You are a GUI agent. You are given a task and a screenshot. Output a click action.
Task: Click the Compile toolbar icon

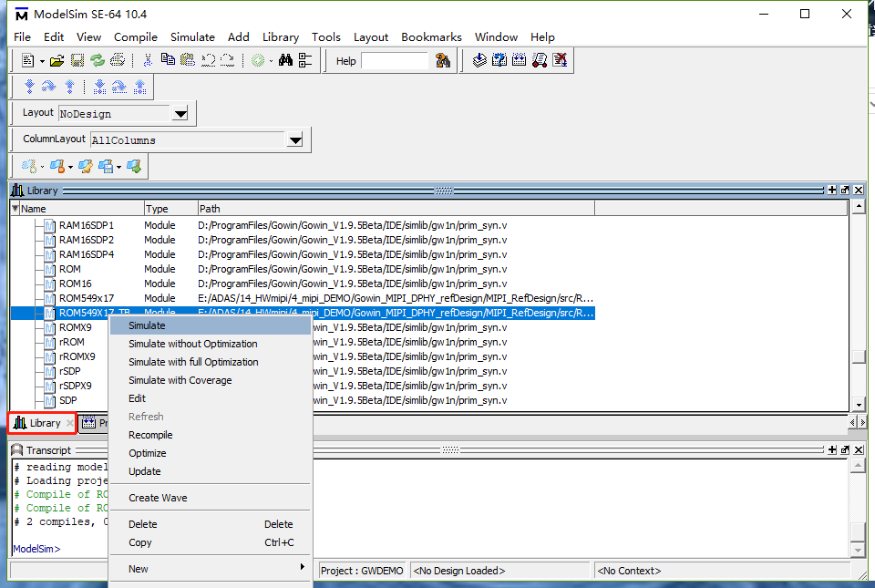(x=479, y=60)
